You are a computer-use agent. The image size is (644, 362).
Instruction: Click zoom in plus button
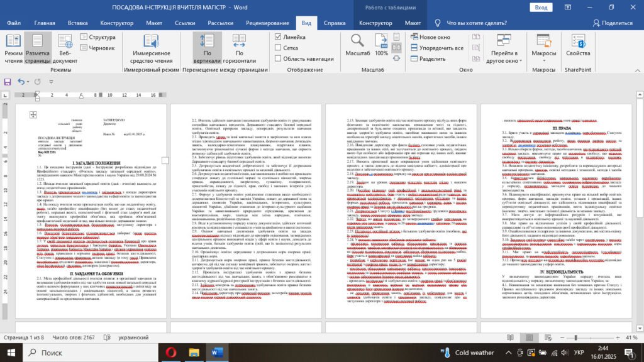(x=618, y=337)
